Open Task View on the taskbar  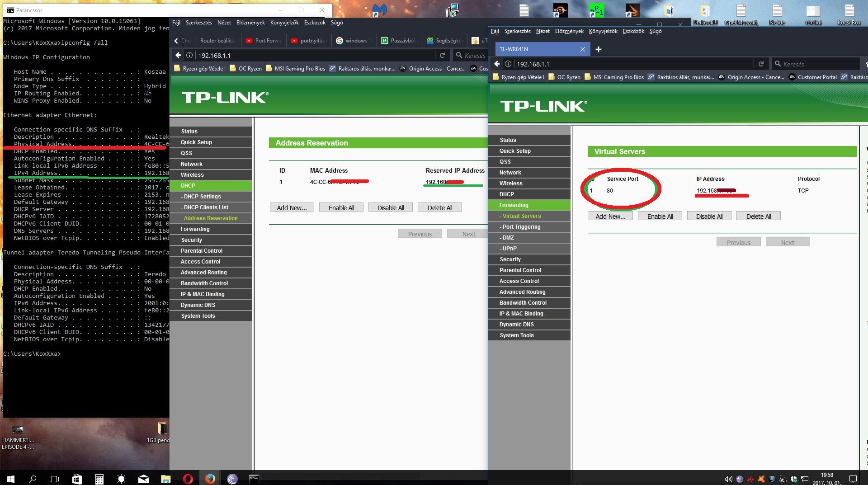point(54,479)
